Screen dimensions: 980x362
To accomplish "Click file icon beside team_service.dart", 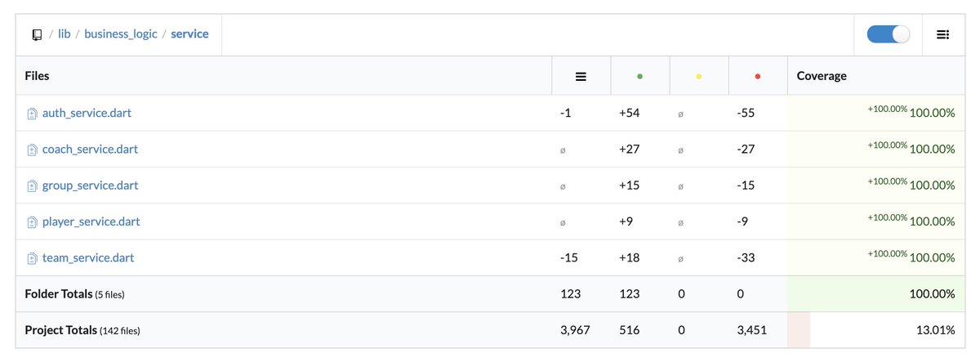I will (32, 257).
